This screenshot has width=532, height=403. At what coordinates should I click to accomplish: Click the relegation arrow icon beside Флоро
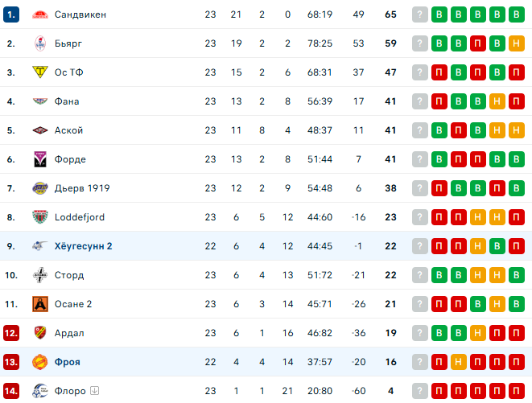(x=94, y=392)
